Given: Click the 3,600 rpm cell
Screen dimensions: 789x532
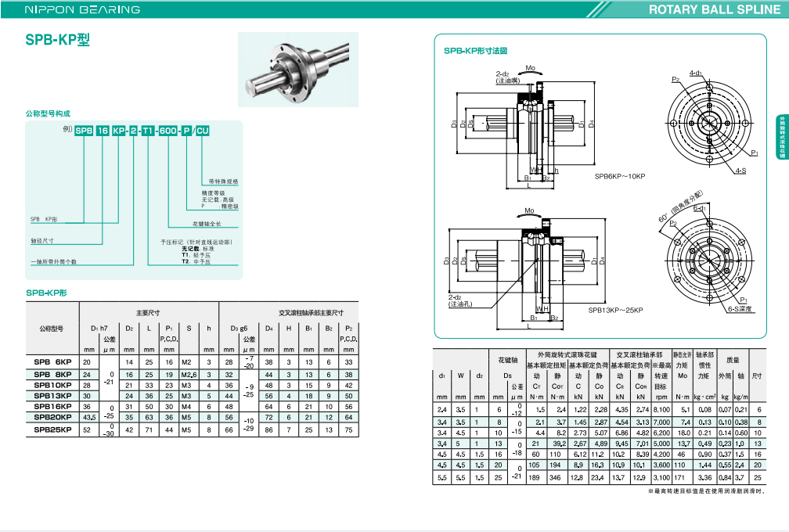Looking at the screenshot, I should tap(661, 465).
